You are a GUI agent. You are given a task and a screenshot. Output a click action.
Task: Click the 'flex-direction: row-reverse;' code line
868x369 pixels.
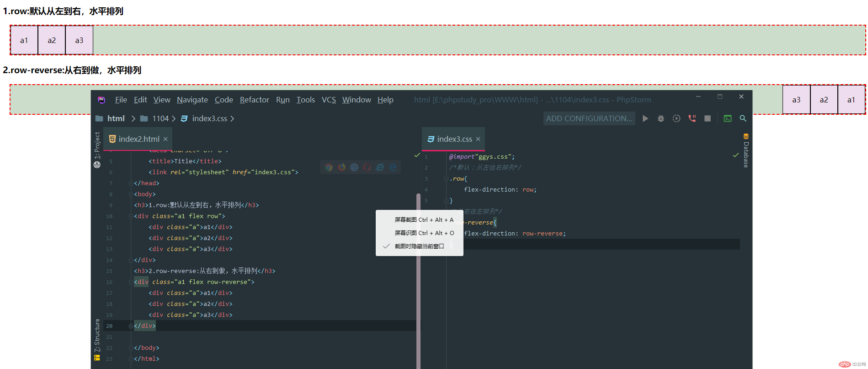tap(515, 234)
